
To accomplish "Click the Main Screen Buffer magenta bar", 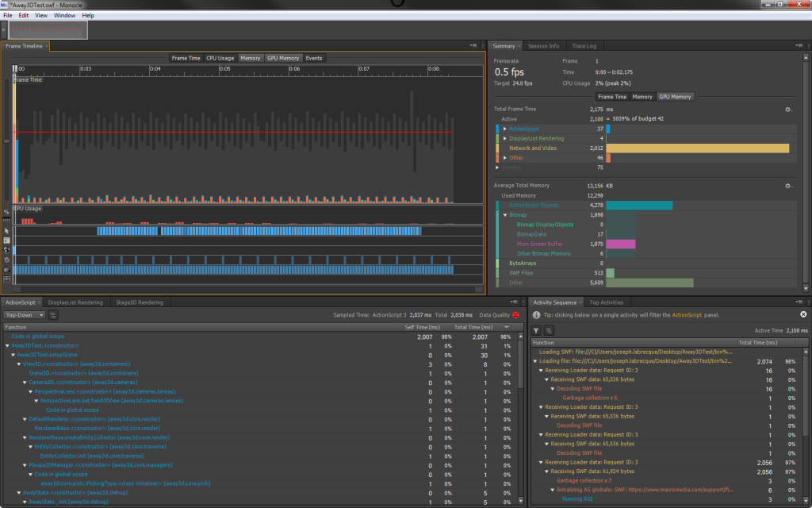I will (x=621, y=244).
